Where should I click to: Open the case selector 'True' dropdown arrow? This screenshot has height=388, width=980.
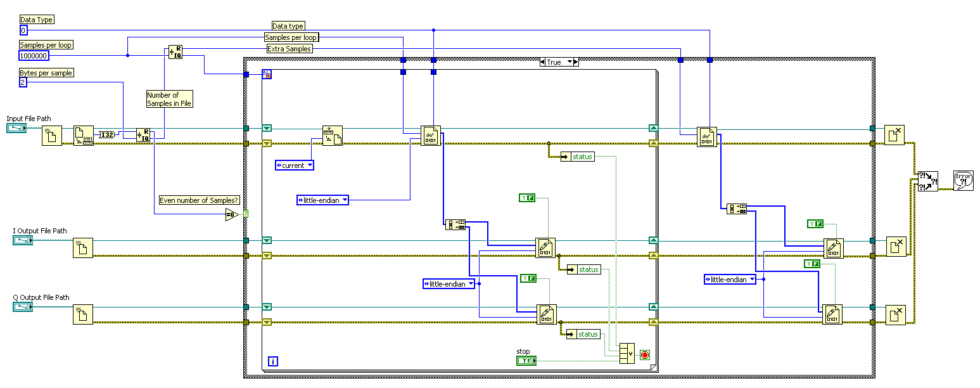[570, 62]
